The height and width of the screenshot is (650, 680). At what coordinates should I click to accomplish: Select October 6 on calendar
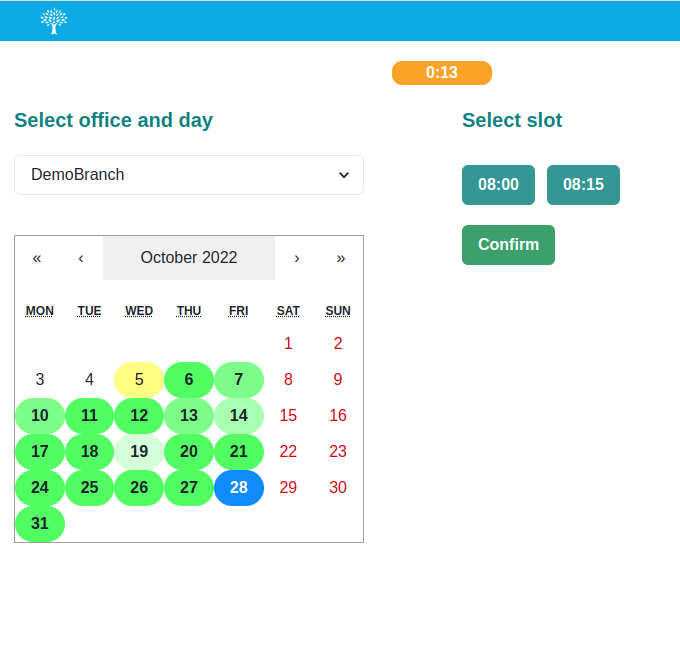(x=189, y=379)
